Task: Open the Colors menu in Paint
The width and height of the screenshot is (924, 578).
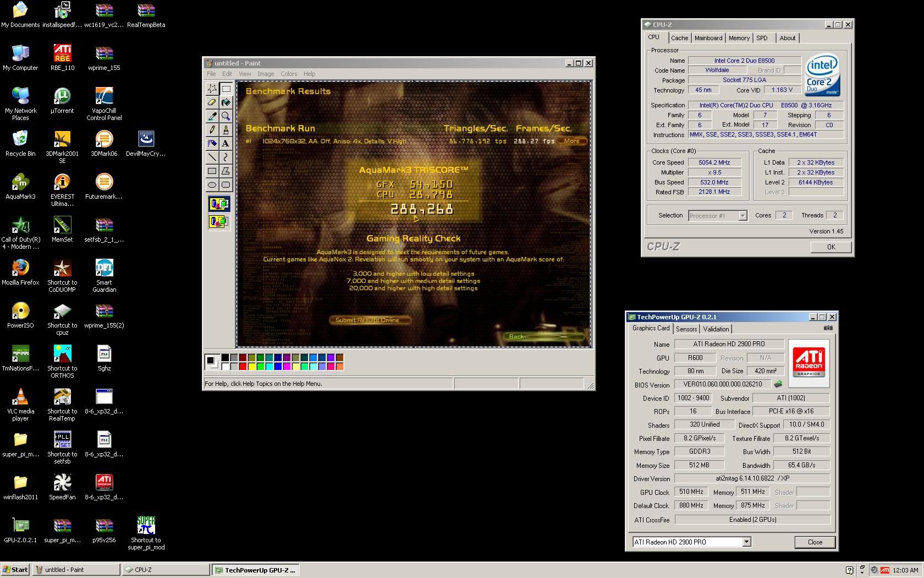Action: (x=289, y=74)
